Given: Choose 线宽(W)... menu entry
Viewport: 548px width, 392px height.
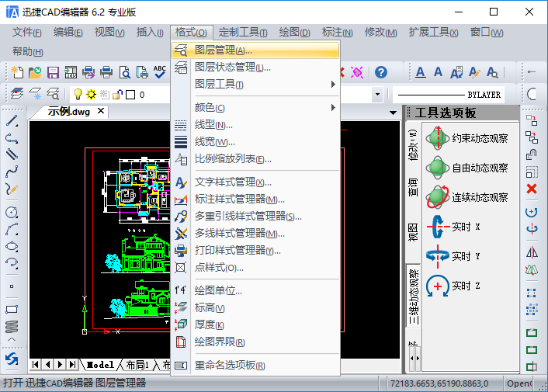Looking at the screenshot, I should 255,142.
